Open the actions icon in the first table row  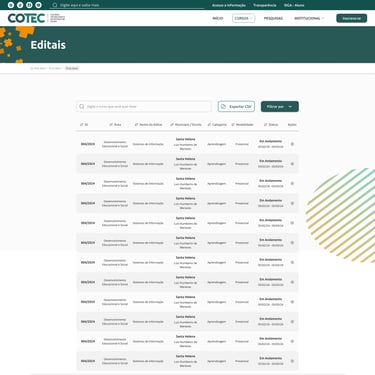click(292, 144)
